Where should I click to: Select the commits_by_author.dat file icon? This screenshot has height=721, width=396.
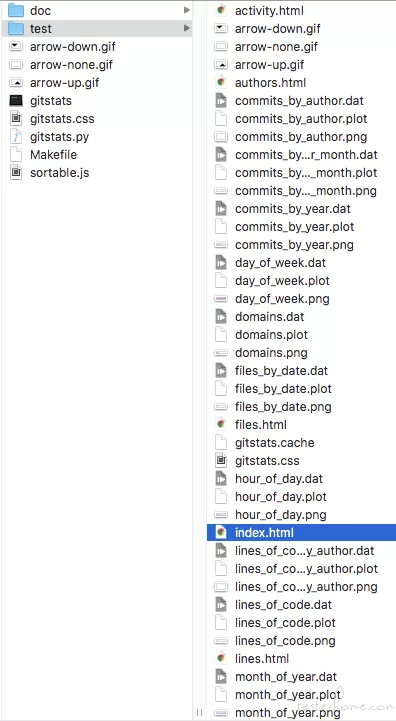point(221,101)
